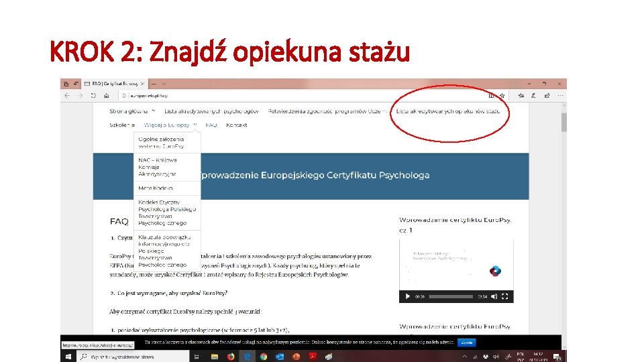
Task: Click the browser forward arrow
Action: (80, 96)
